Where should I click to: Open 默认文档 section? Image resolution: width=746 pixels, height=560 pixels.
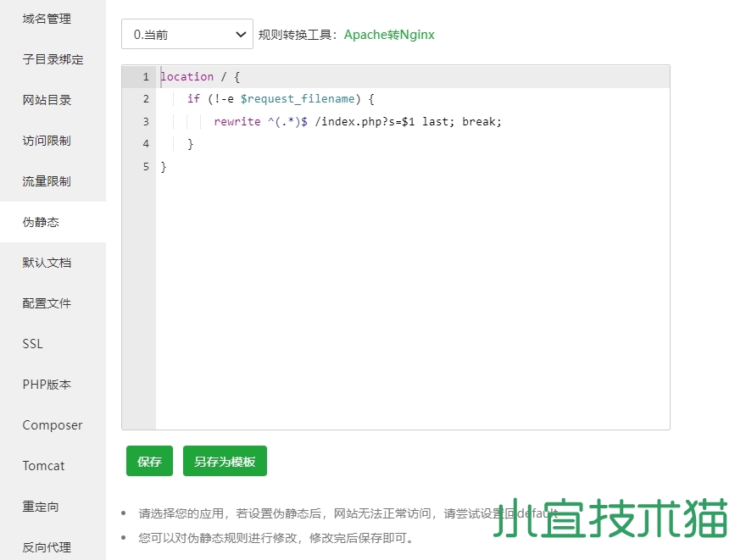(47, 263)
